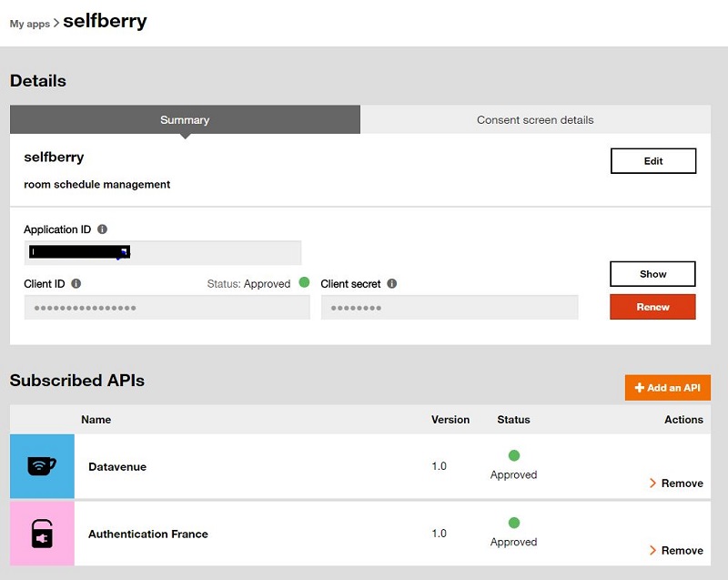Open the Consent screen details tab
728x580 pixels.
tap(535, 120)
